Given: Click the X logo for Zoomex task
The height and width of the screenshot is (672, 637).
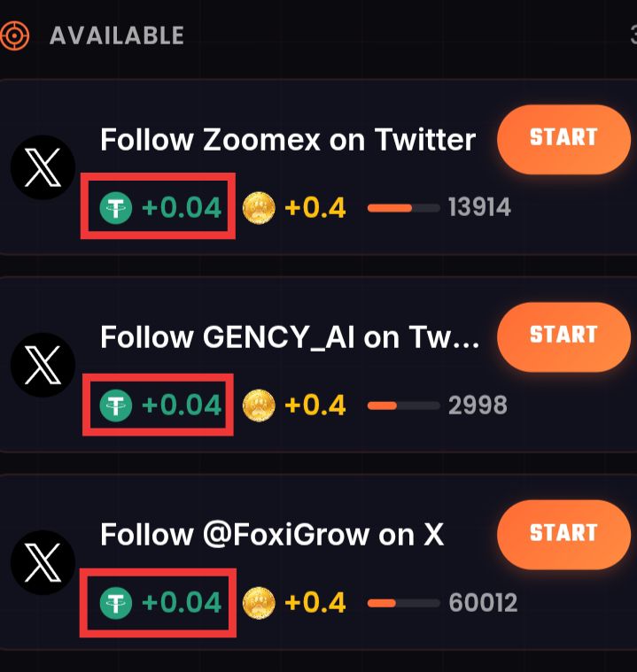Looking at the screenshot, I should 43,167.
